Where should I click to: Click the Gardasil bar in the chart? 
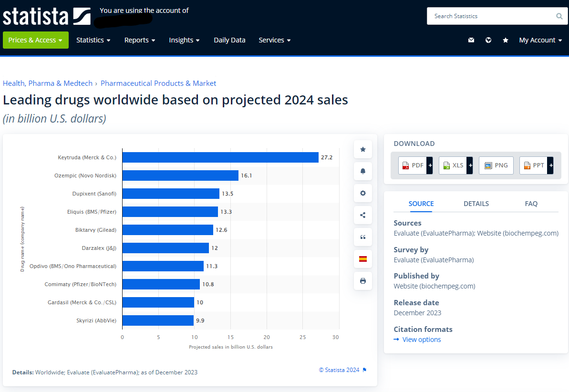158,302
